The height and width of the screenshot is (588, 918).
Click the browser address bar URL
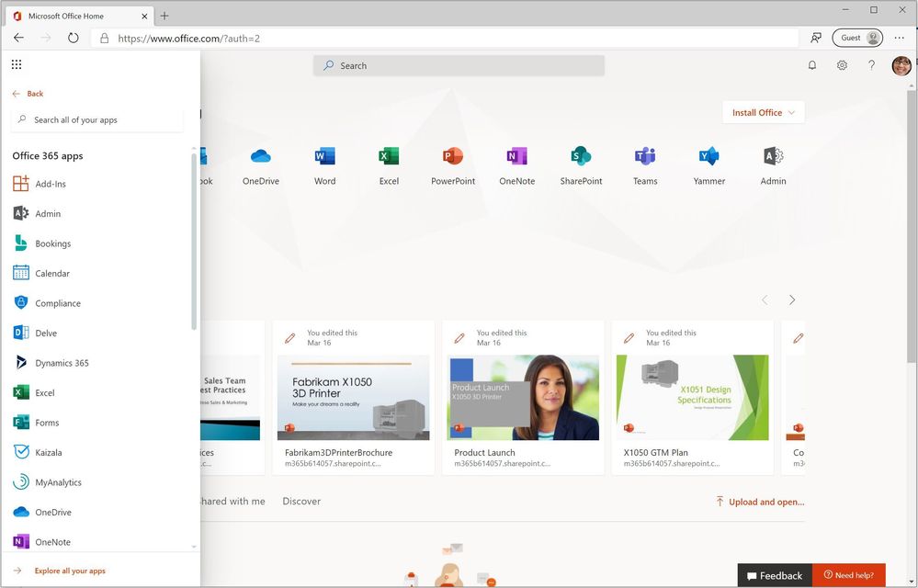click(x=188, y=39)
